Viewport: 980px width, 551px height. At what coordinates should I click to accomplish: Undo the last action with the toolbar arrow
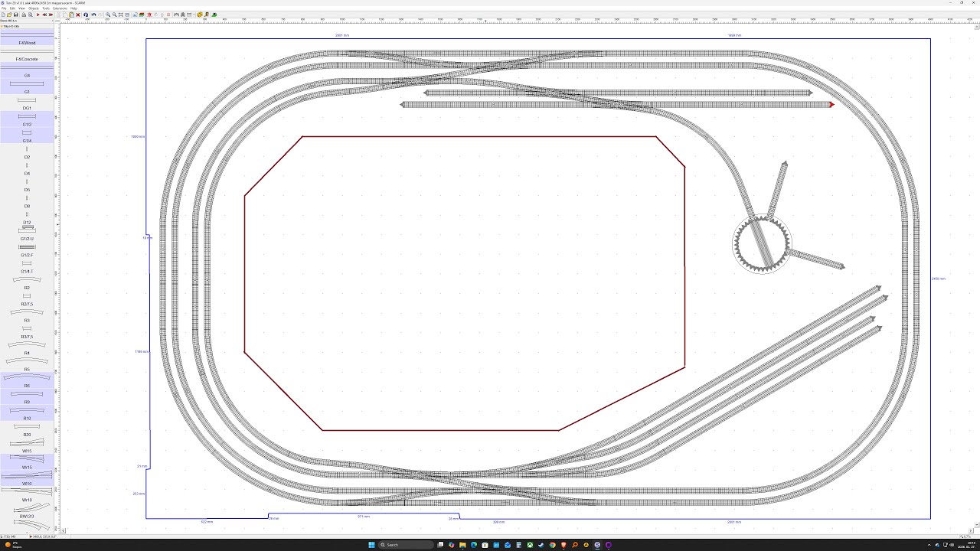[x=93, y=15]
